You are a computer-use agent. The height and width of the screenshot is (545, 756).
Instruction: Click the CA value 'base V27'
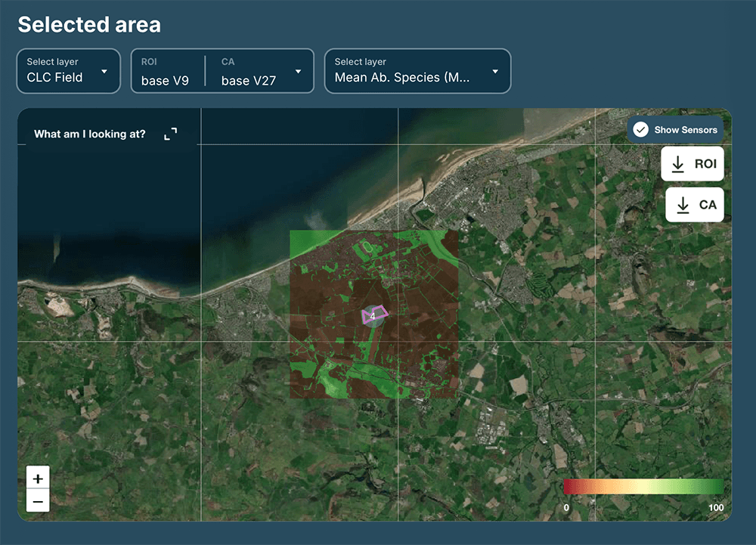pos(249,80)
